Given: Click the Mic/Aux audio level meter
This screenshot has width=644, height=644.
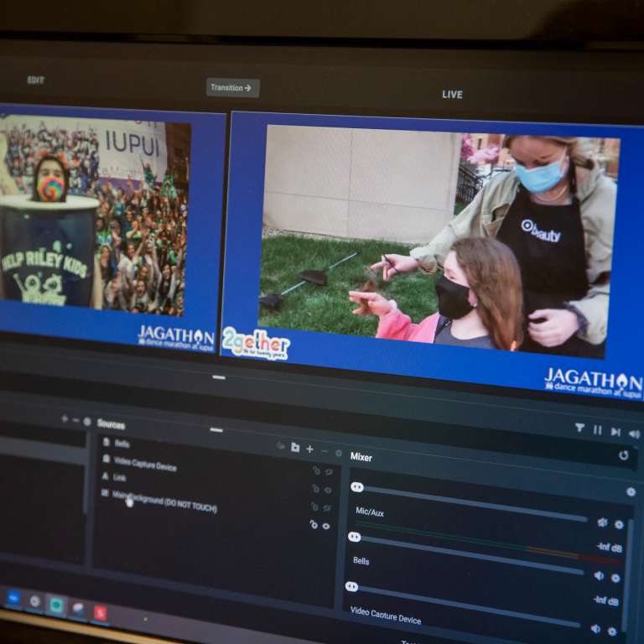Looking at the screenshot, I should tap(487, 542).
